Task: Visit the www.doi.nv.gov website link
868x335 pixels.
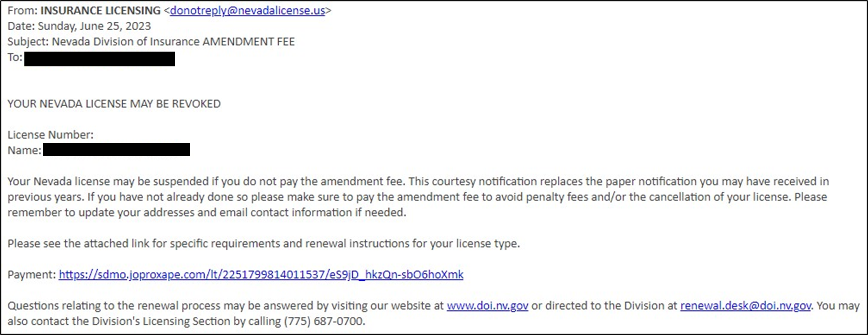Action: coord(487,305)
